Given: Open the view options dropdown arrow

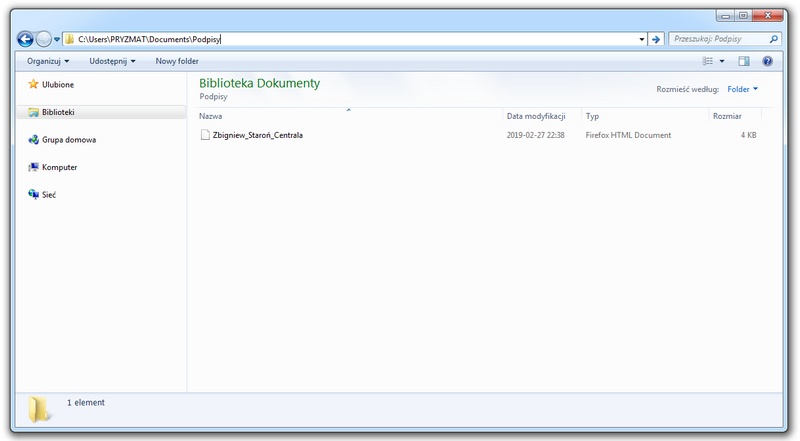Looking at the screenshot, I should point(722,61).
